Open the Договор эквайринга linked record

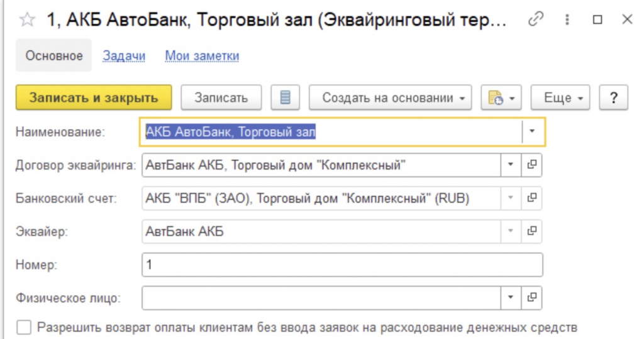pyautogui.click(x=532, y=165)
